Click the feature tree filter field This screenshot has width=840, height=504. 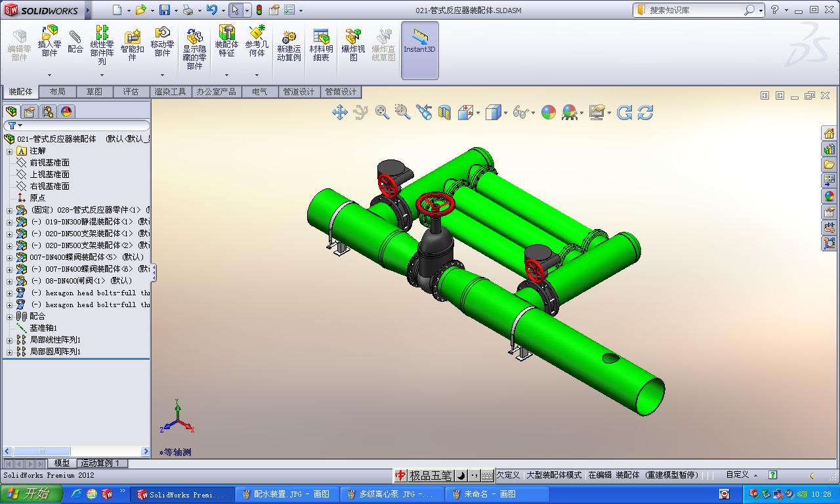pos(77,125)
